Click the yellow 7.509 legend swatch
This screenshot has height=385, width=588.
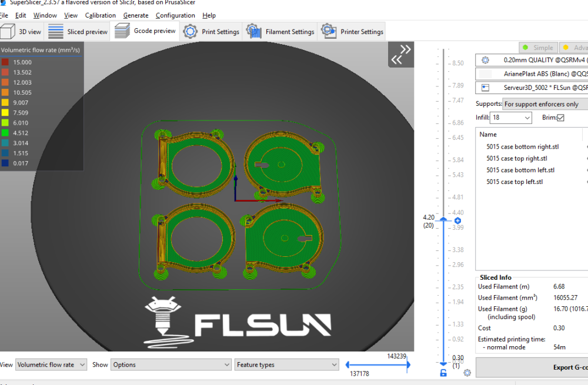[x=5, y=113]
